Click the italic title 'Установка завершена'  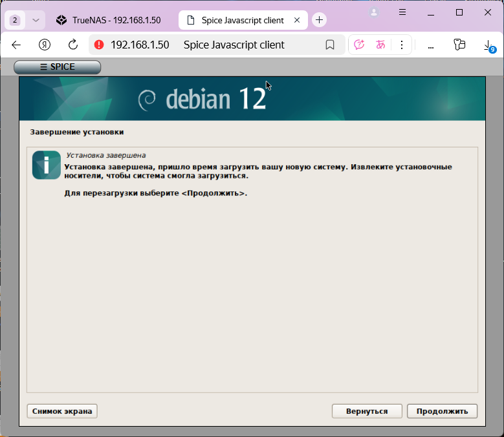[106, 155]
